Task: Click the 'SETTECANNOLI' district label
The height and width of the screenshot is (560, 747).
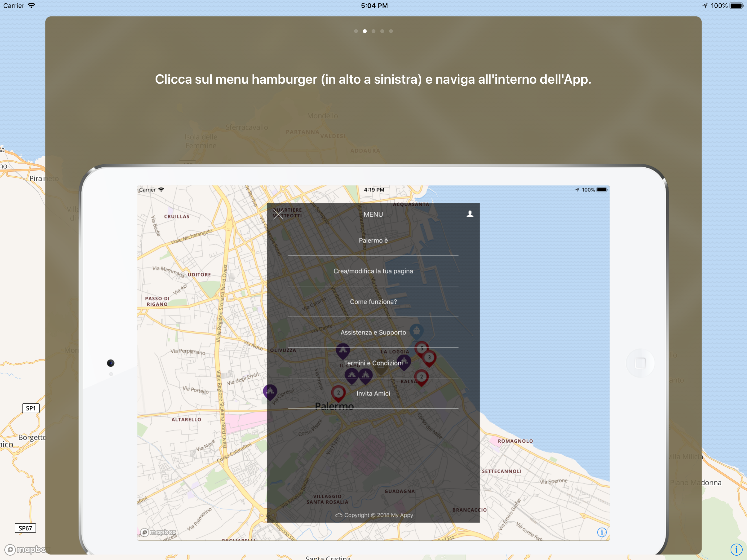Action: [x=501, y=471]
